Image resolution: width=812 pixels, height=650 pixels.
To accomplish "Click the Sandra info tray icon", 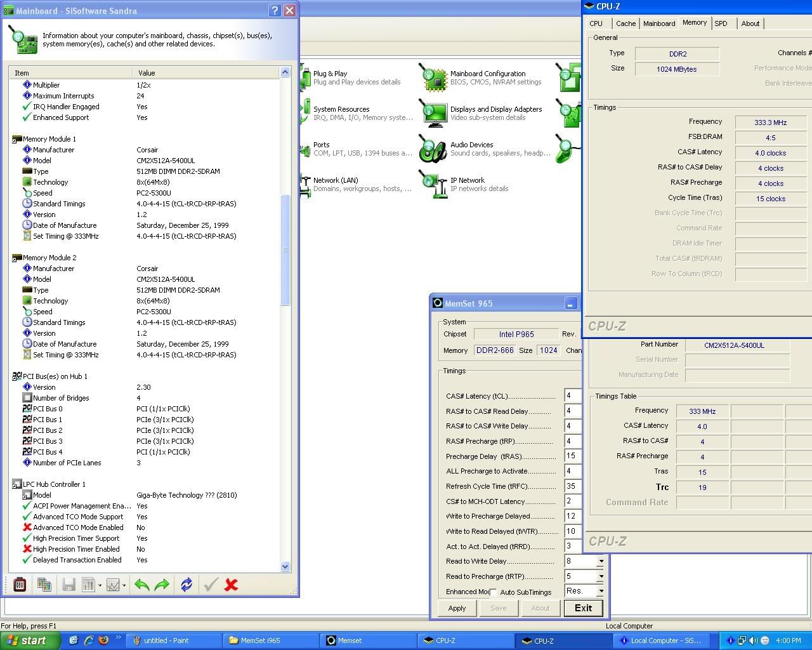I will 730,640.
